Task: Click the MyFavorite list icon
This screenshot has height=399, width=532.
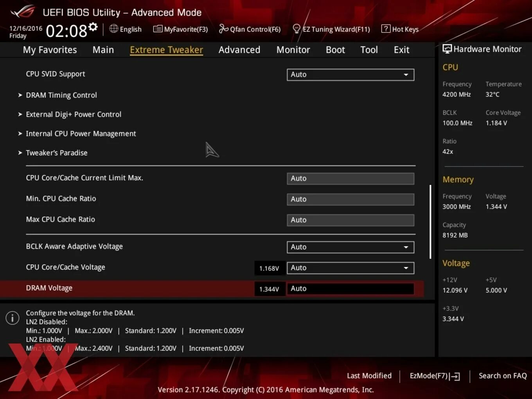Action: (x=157, y=29)
